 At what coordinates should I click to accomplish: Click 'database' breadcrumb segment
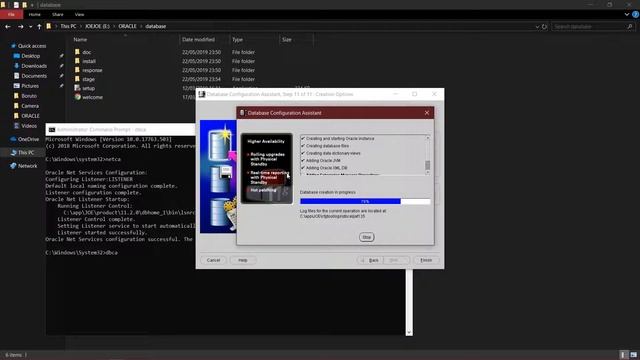[156, 26]
